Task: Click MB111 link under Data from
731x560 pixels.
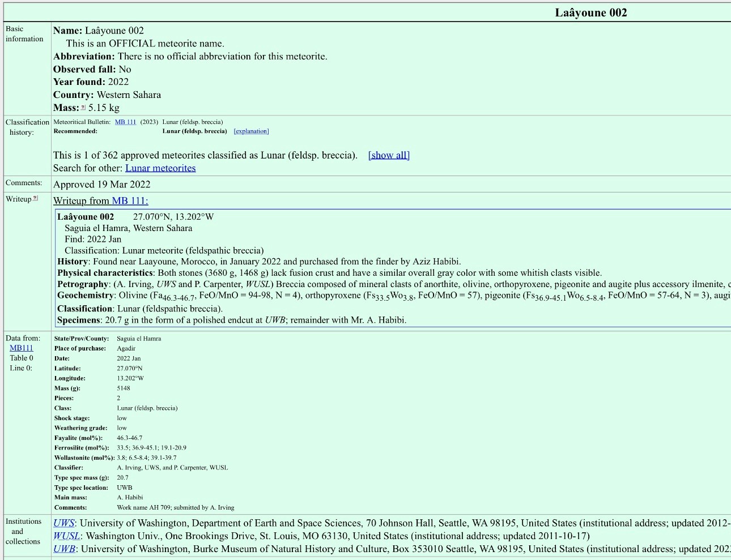Action: [x=22, y=348]
